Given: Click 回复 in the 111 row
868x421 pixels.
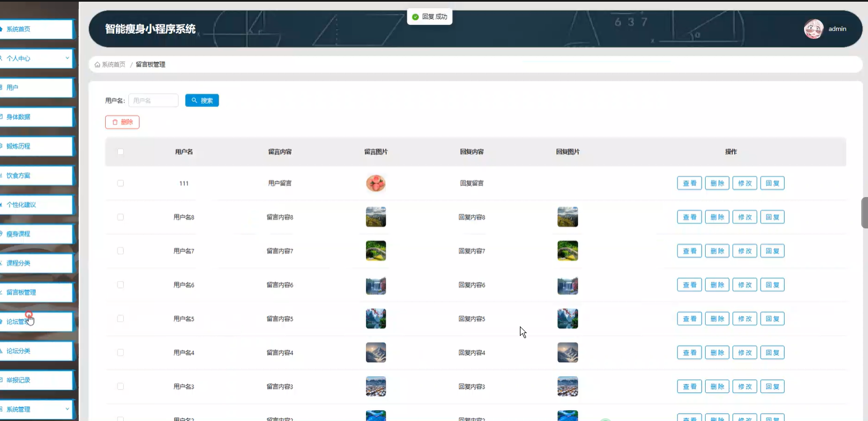Looking at the screenshot, I should (x=772, y=183).
